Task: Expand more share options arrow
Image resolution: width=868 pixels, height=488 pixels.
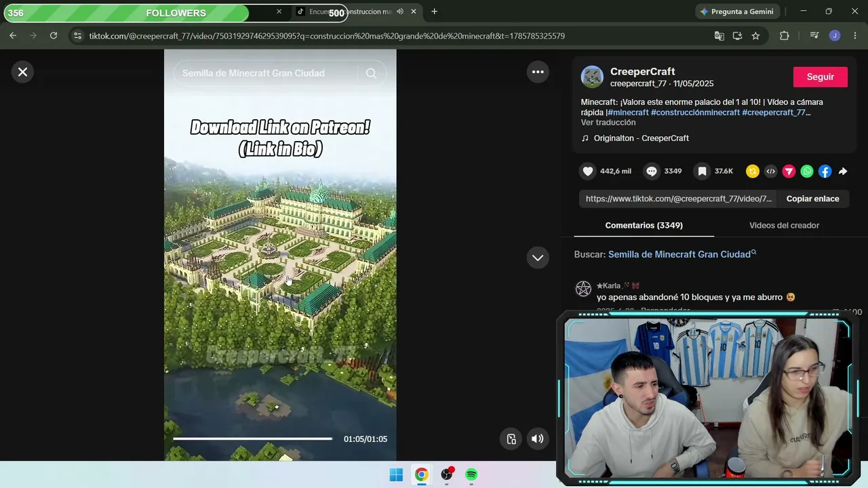Action: point(843,171)
